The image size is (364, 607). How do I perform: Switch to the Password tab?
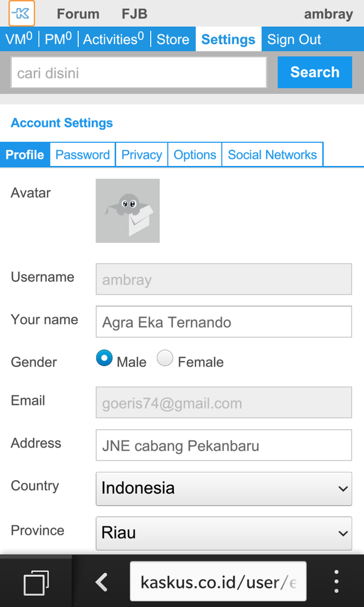(x=82, y=155)
